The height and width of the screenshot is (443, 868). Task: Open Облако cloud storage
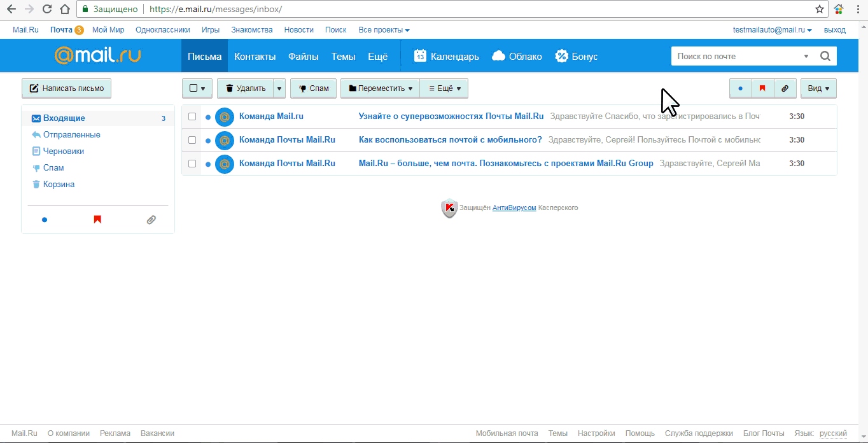(x=517, y=56)
